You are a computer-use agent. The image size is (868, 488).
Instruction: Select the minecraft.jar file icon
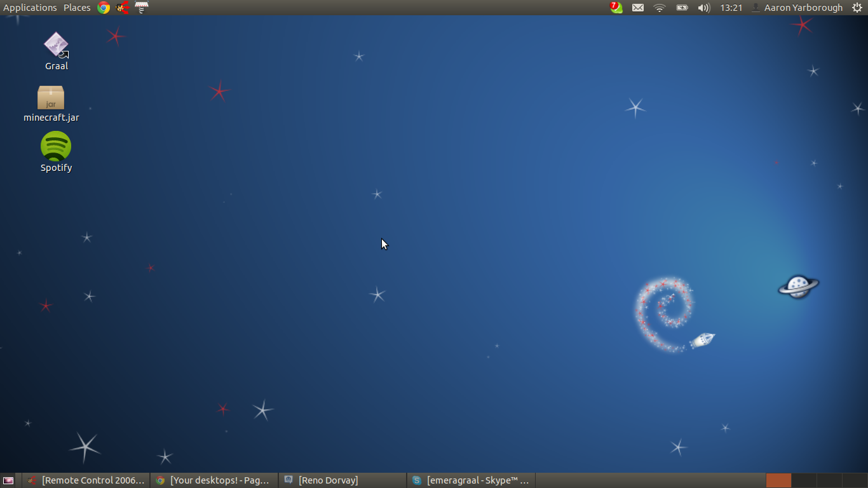tap(51, 98)
